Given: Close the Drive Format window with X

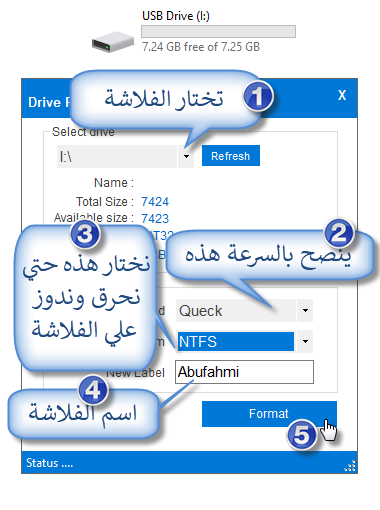Looking at the screenshot, I should 342,95.
